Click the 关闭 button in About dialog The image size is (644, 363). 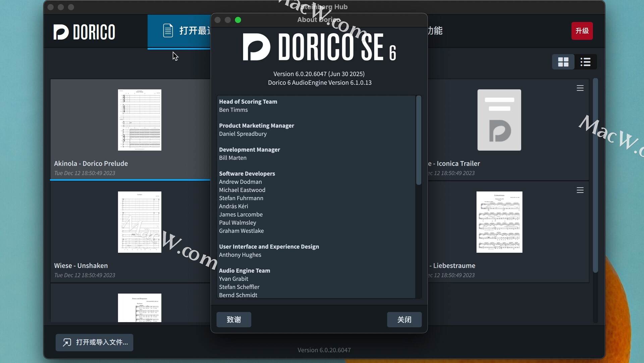click(x=404, y=319)
